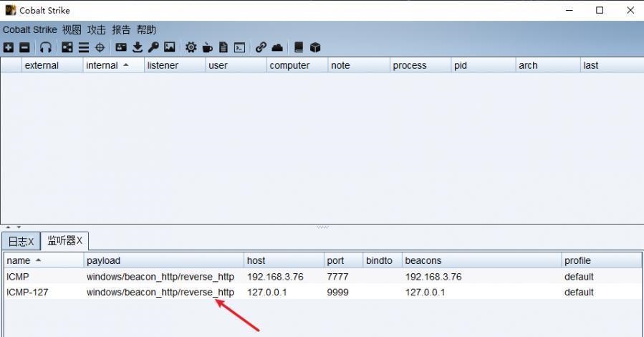The image size is (644, 337).
Task: Sort listeners by payload column header
Action: [164, 260]
